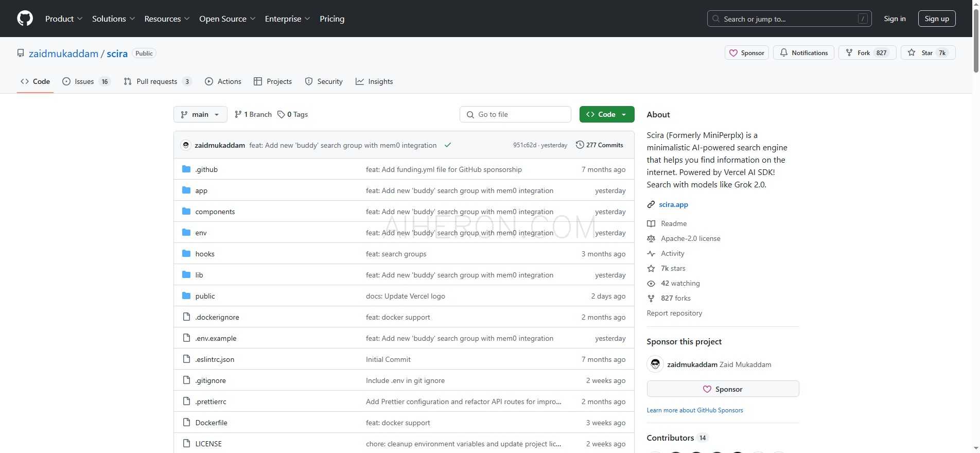980x453 pixels.
Task: Click the fork icon beside 827 forks
Action: (651, 298)
